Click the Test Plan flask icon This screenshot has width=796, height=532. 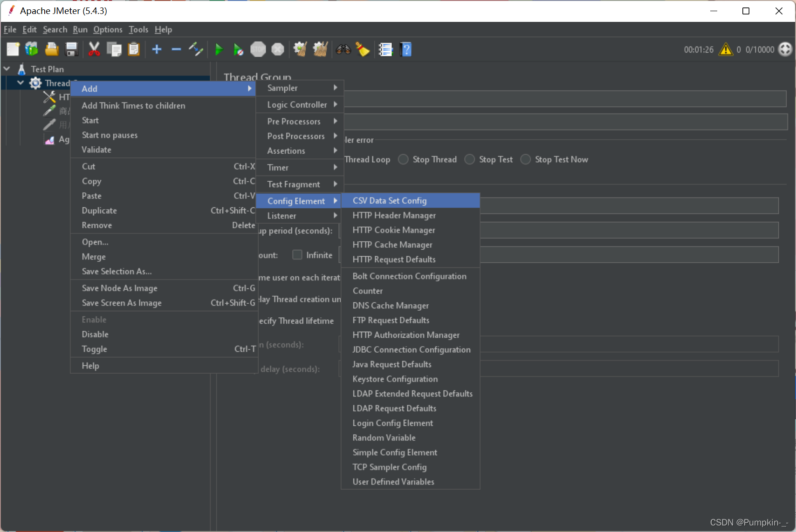click(x=21, y=69)
